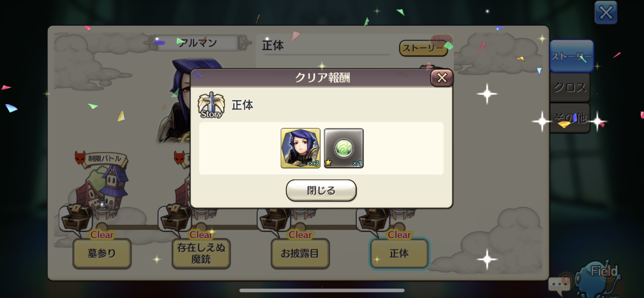Switch to the クロス side tab
The height and width of the screenshot is (298, 644).
(570, 87)
